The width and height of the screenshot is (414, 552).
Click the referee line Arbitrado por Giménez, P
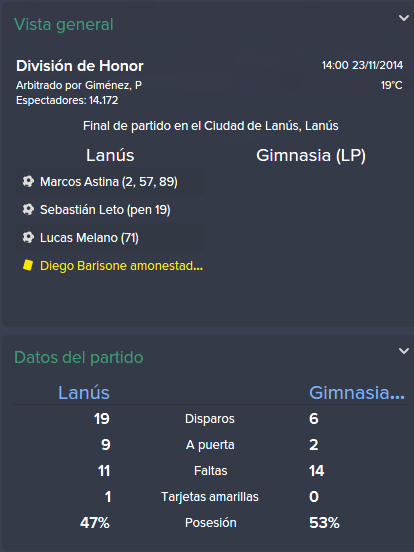tap(79, 85)
